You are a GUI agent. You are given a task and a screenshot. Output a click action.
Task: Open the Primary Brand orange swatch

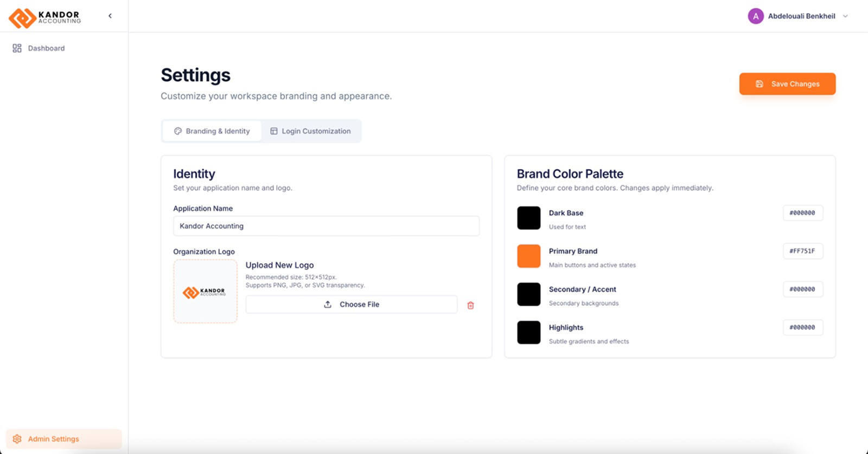click(528, 256)
